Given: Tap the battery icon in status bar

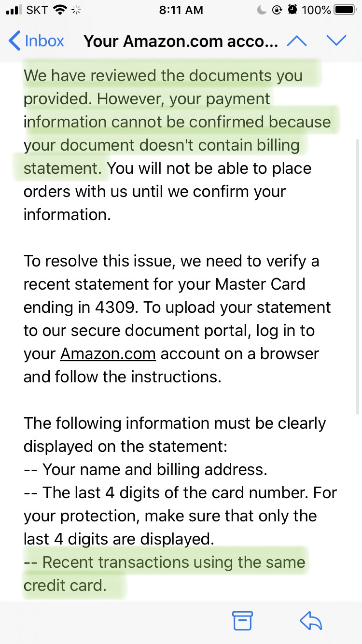Looking at the screenshot, I should [x=345, y=10].
